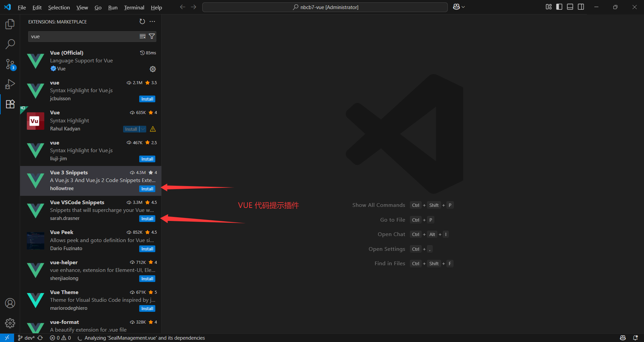This screenshot has height=342, width=644.
Task: Install Vue 3 Snippets by hollowtree
Action: 147,189
